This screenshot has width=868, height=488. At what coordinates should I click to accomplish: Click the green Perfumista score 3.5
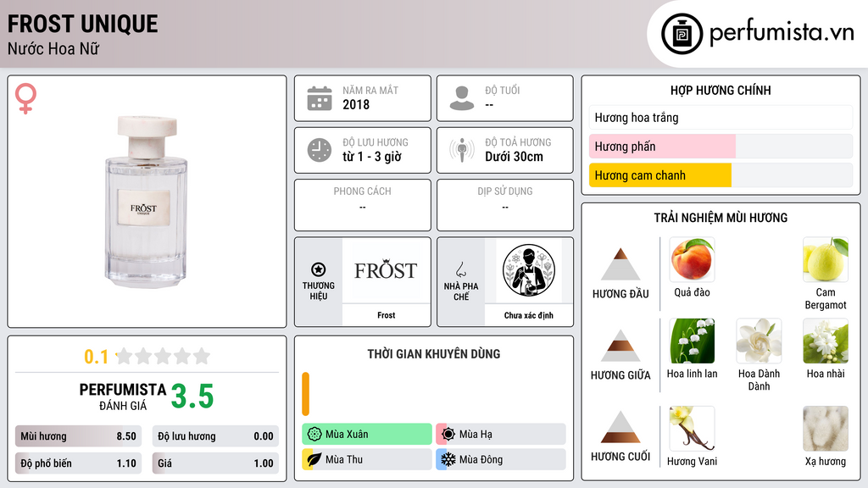[192, 396]
